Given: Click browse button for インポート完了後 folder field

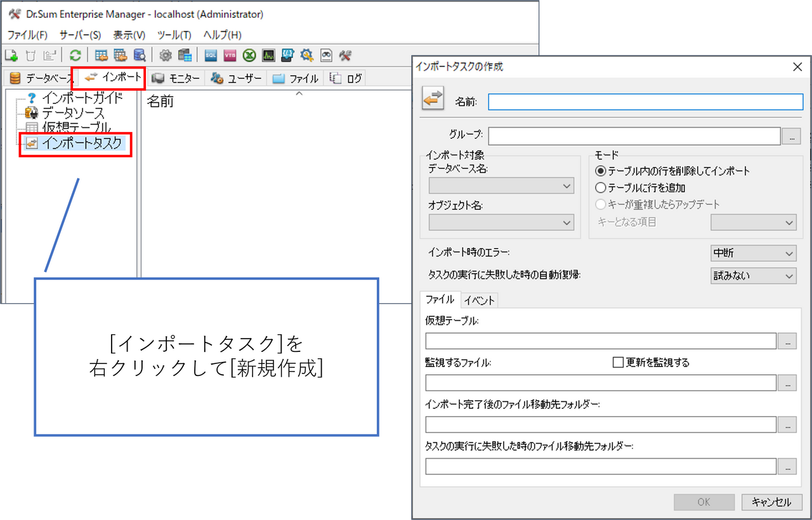Looking at the screenshot, I should 787,425.
